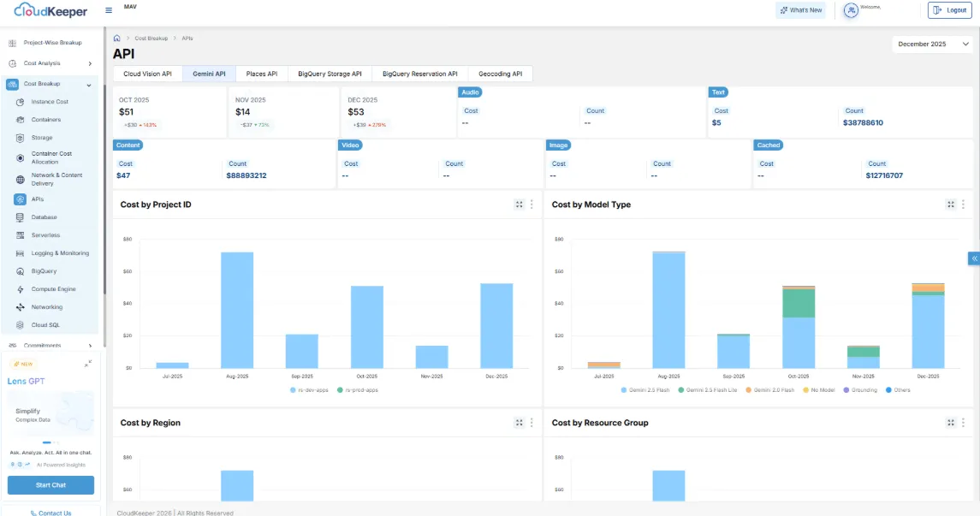Start Chat with Lens GPT
Viewport: 980px width, 516px height.
[50, 485]
